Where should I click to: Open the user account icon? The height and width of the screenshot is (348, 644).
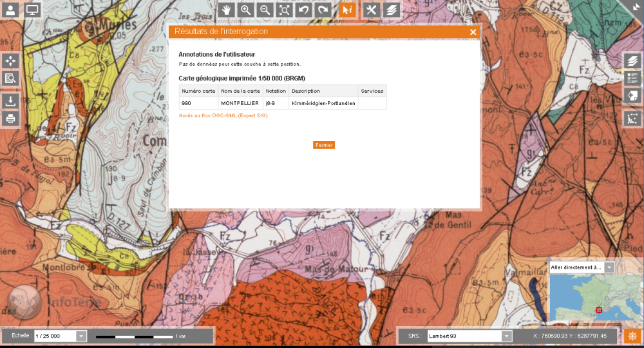[x=10, y=10]
